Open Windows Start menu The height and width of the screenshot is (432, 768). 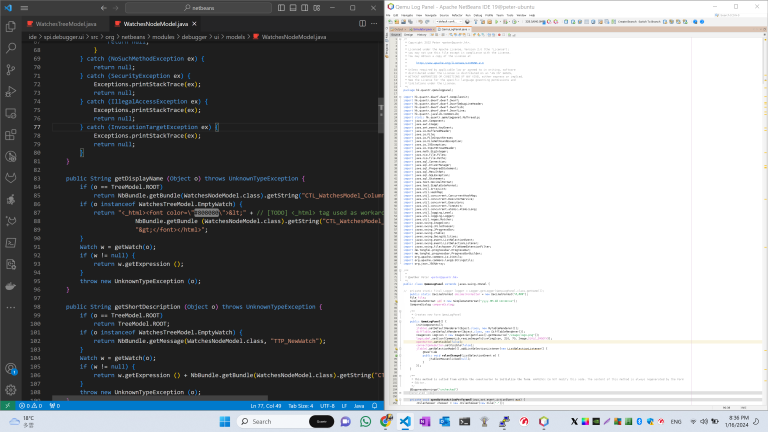click(x=225, y=421)
